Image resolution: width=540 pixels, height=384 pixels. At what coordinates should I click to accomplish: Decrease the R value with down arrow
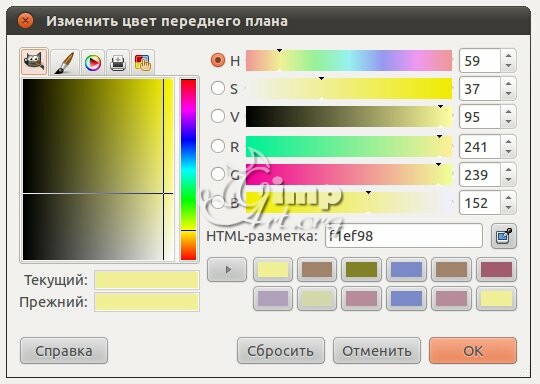coord(508,152)
